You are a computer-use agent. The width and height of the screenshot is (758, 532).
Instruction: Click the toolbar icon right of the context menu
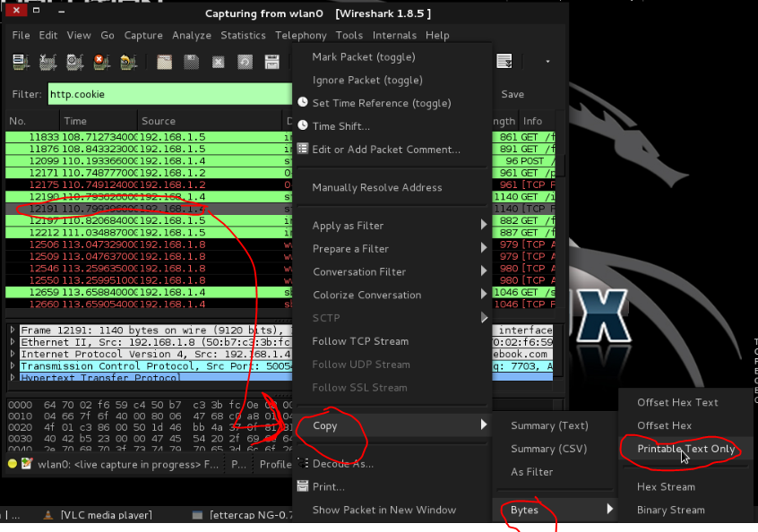coord(504,61)
